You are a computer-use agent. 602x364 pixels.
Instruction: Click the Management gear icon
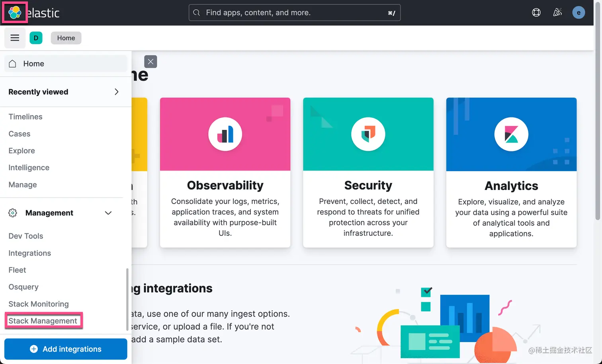point(12,213)
